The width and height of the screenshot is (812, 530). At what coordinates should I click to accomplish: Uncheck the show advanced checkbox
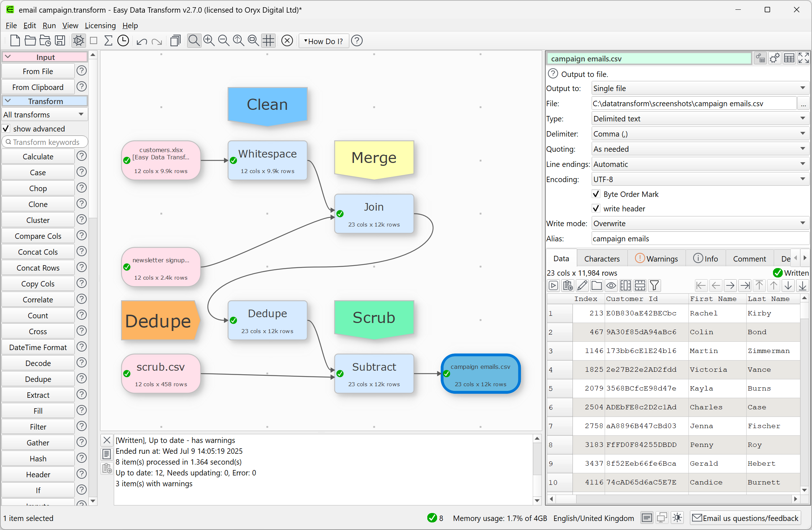coord(6,129)
